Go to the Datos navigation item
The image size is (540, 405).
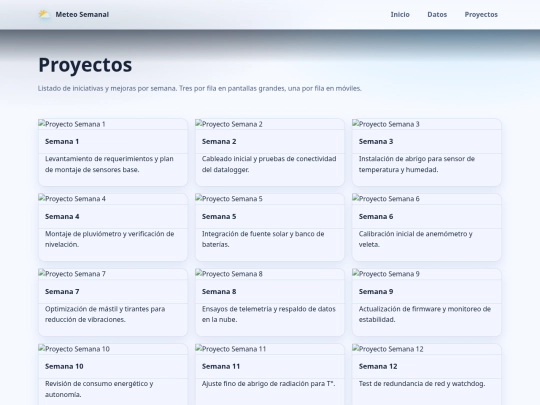pyautogui.click(x=437, y=14)
